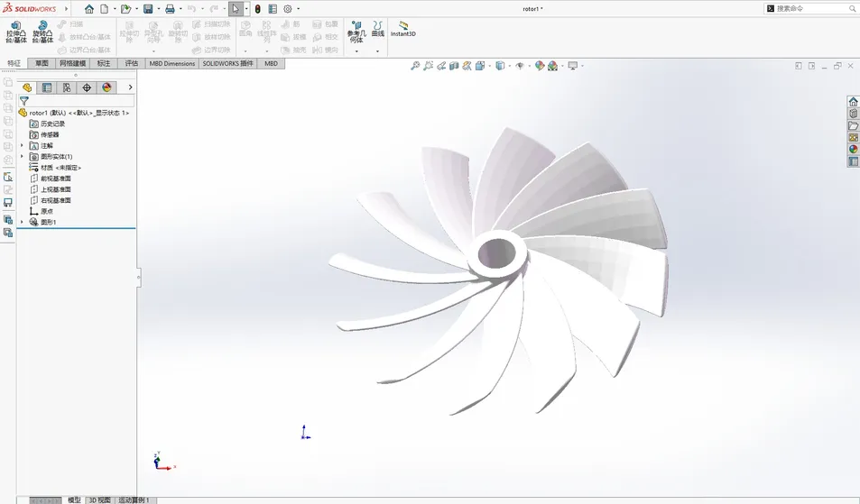Click the 运动算例 1 bottom tab
This screenshot has height=504, width=860.
135,499
